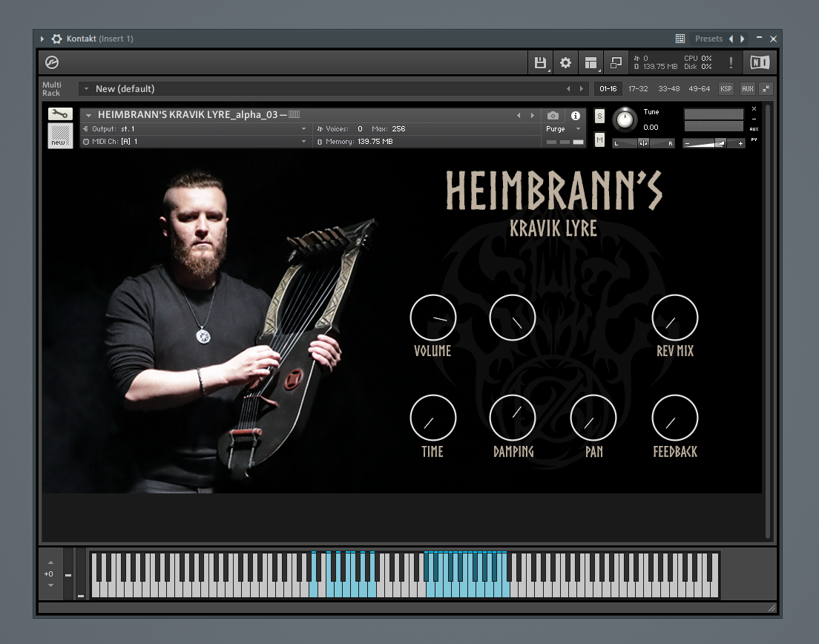Click the instrument name HEIMBRANN'S KRAVIK LYRE_alpha_03
Image resolution: width=819 pixels, height=644 pixels.
pos(188,115)
